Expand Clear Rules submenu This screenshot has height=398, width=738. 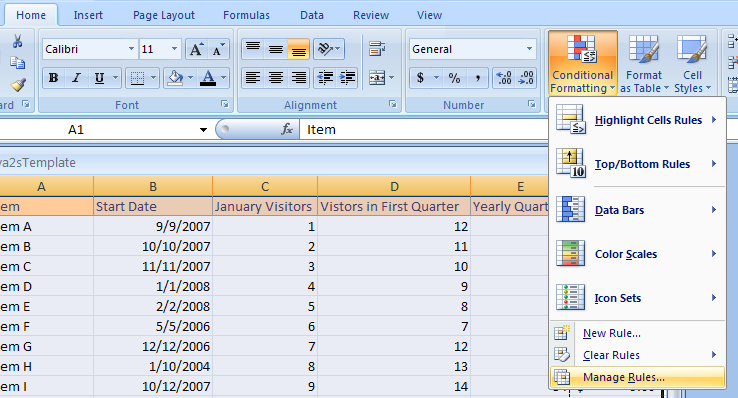tap(637, 355)
